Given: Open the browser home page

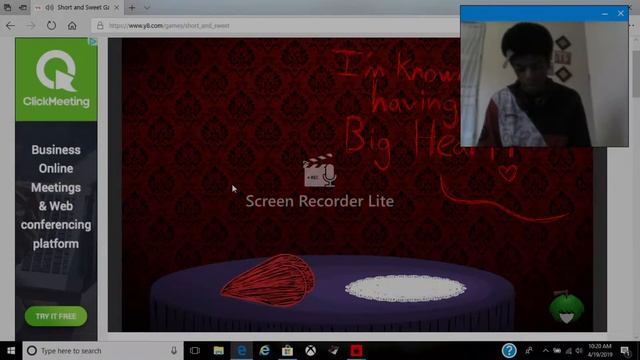Looking at the screenshot, I should (x=72, y=26).
